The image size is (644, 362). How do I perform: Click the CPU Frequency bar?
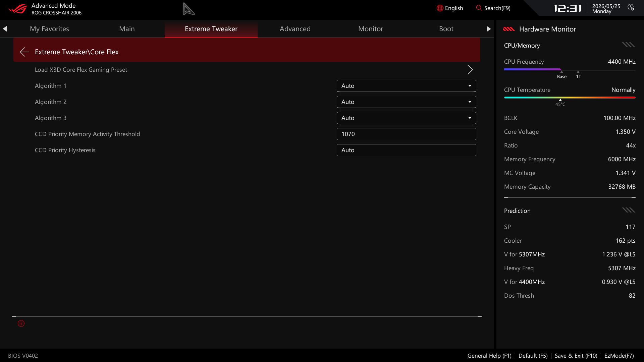point(570,70)
